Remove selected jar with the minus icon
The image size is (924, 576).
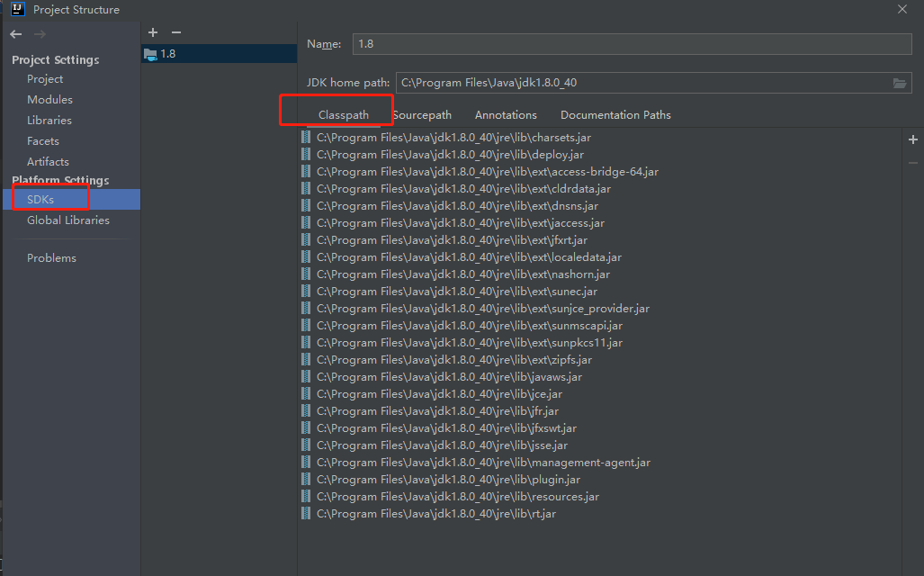[912, 163]
